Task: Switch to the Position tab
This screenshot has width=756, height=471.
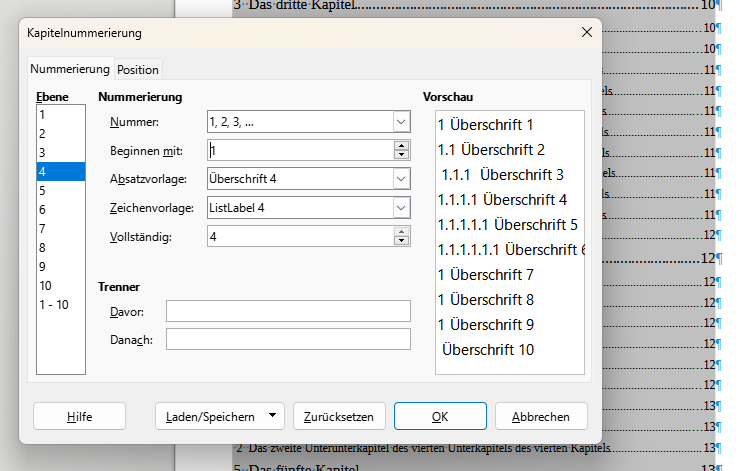Action: click(x=138, y=69)
